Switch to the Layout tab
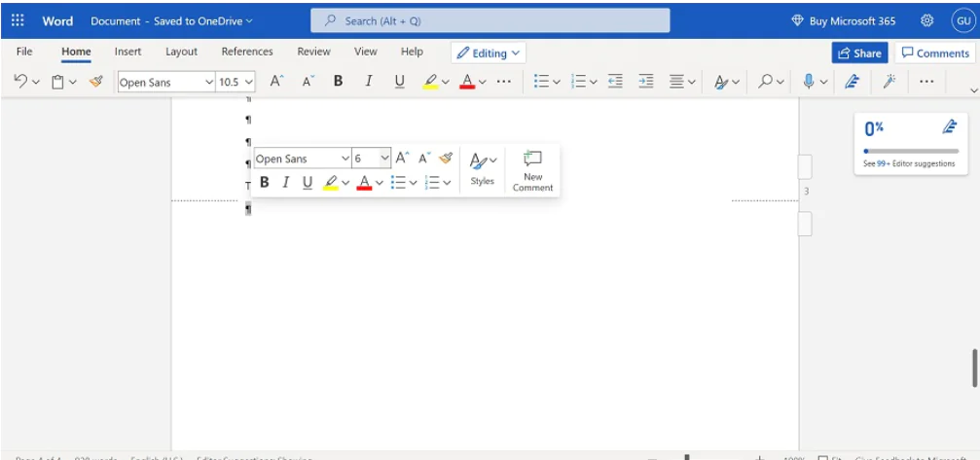980x460 pixels. point(181,52)
